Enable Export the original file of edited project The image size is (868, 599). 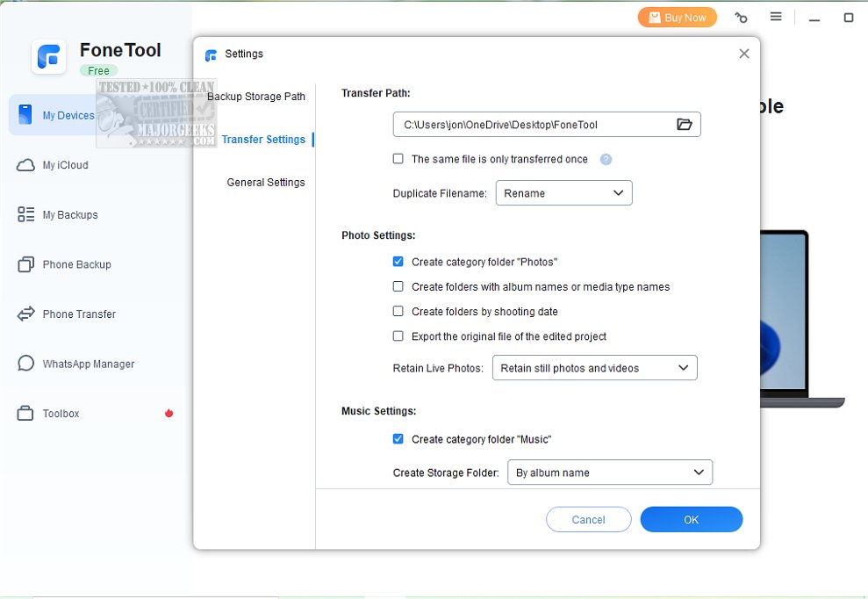coord(398,336)
